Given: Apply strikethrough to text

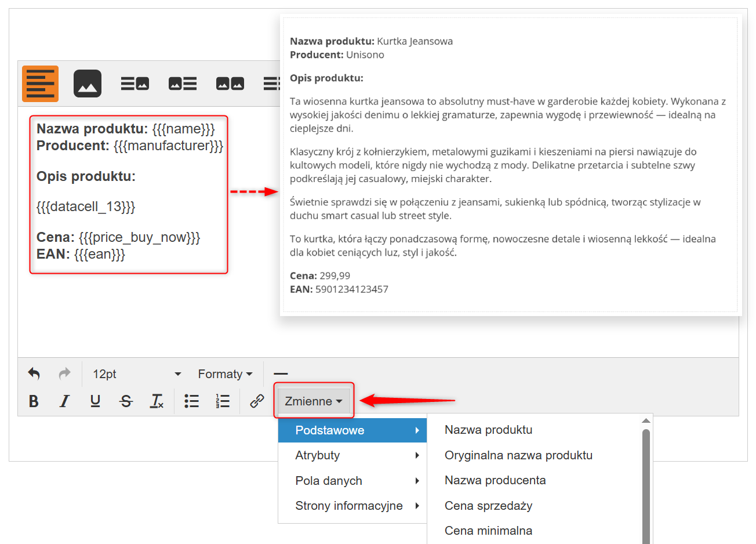Looking at the screenshot, I should coord(126,401).
